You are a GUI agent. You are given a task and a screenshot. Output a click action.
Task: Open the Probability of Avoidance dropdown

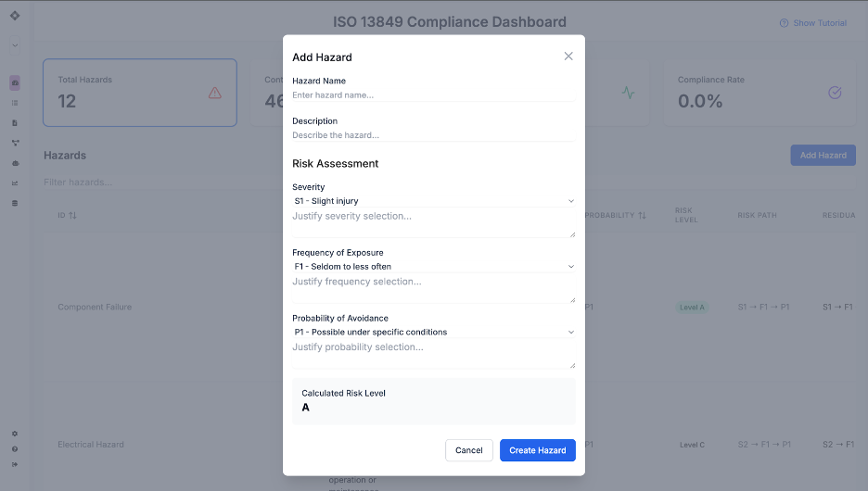(433, 332)
